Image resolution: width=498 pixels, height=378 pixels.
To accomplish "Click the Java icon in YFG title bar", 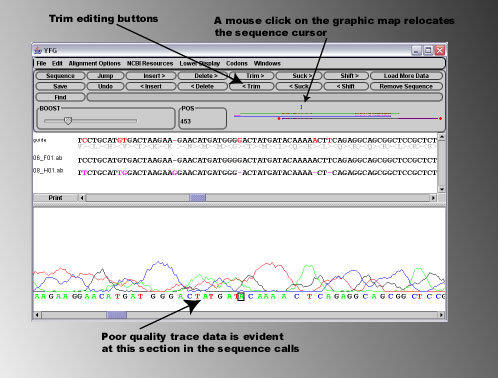I will coord(37,50).
